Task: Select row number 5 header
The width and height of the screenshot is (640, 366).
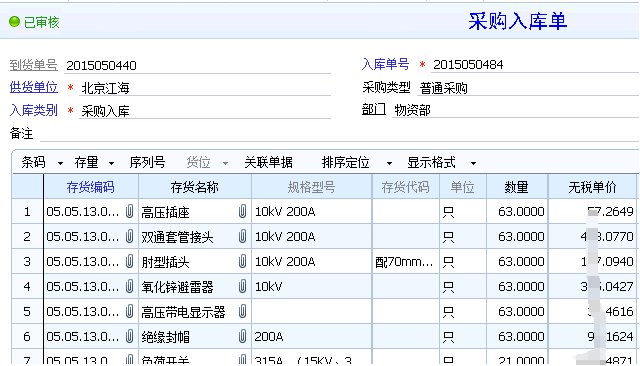Action: point(27,311)
